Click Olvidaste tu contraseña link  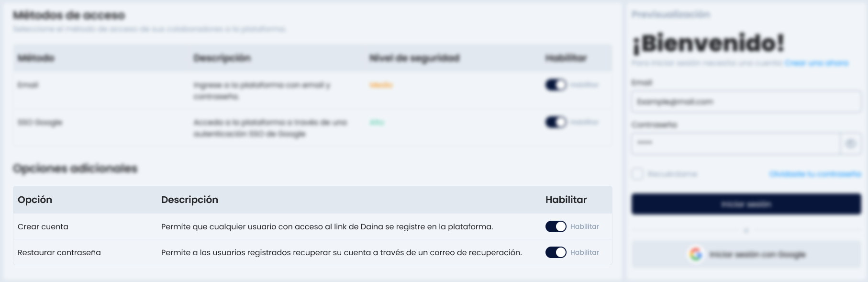click(815, 174)
